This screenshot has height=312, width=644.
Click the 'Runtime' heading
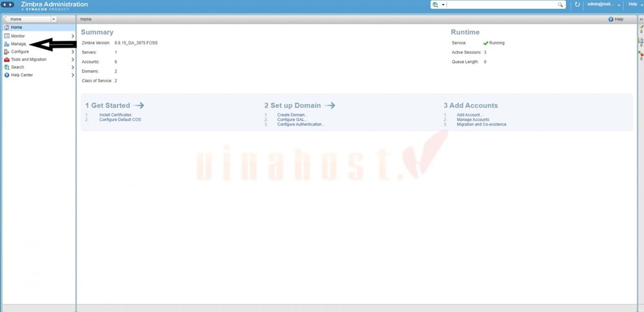click(465, 32)
